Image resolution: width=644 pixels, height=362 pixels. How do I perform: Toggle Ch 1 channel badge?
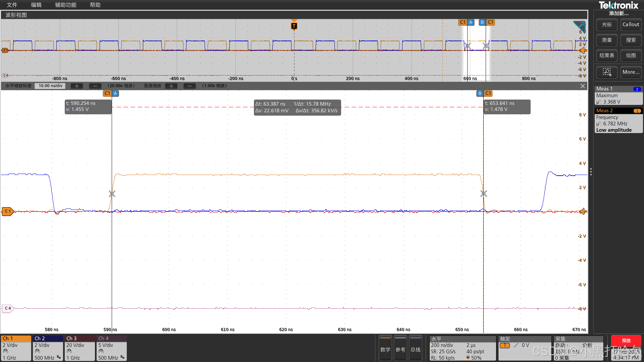(x=16, y=348)
